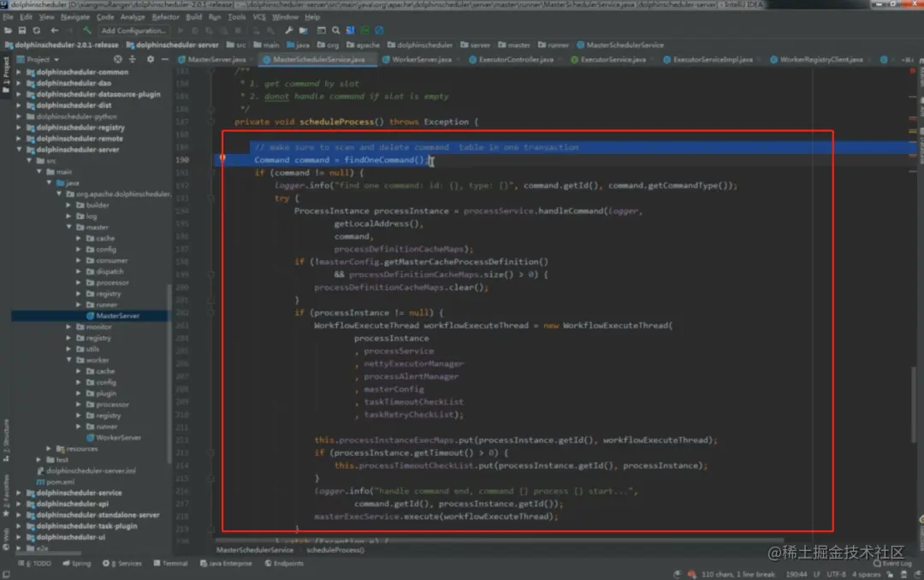Open the Favorites side tool window
The height and width of the screenshot is (580, 924).
[6, 494]
